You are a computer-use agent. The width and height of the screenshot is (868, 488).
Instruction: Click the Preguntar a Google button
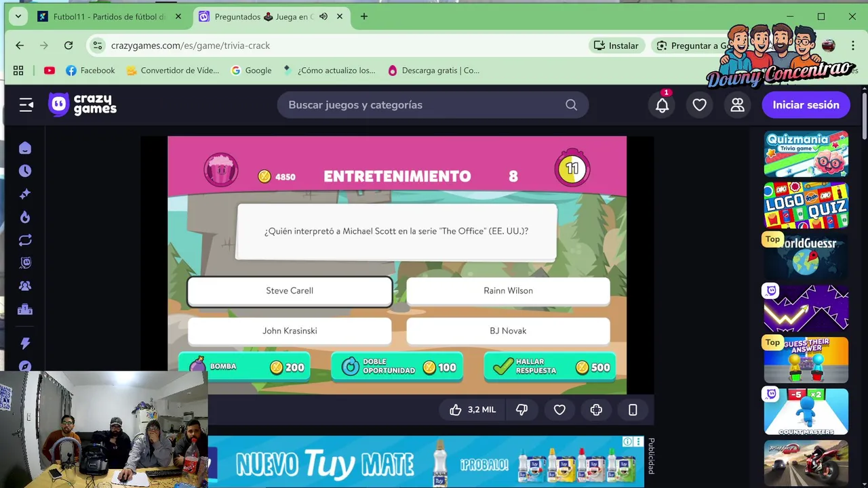692,45
